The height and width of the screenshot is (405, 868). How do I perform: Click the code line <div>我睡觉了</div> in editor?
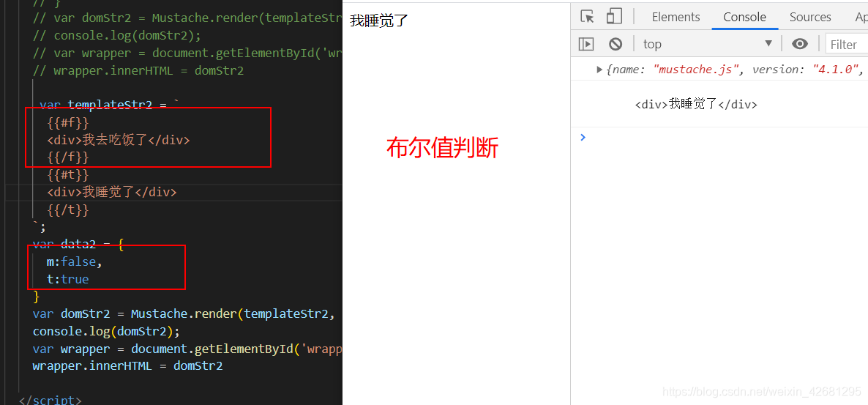[x=112, y=193]
